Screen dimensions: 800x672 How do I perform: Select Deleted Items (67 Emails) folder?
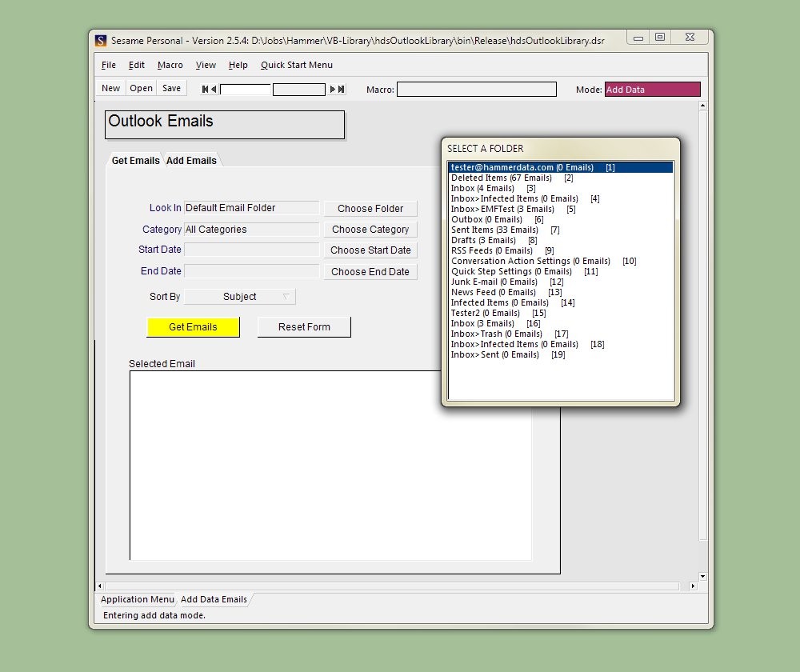point(560,178)
